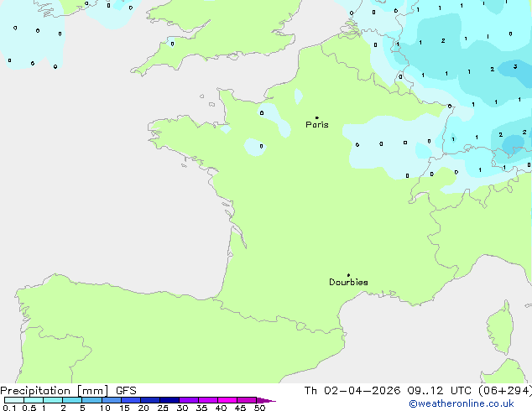
Task: Click the legend value label 50
Action: (x=259, y=408)
